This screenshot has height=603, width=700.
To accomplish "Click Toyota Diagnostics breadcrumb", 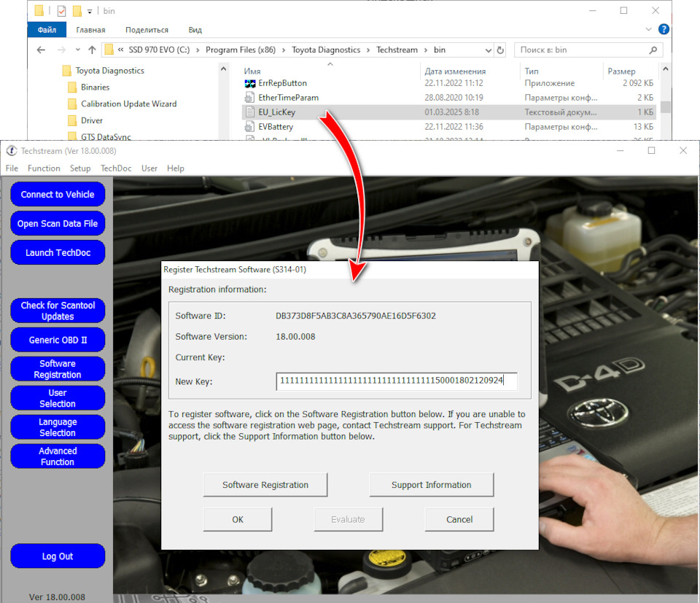I will tap(326, 50).
